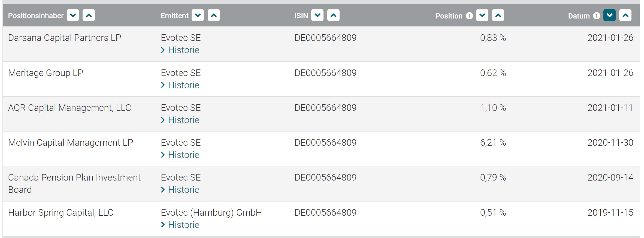Click the Positionsinhaber column header label
The width and height of the screenshot is (644, 238).
coord(36,16)
